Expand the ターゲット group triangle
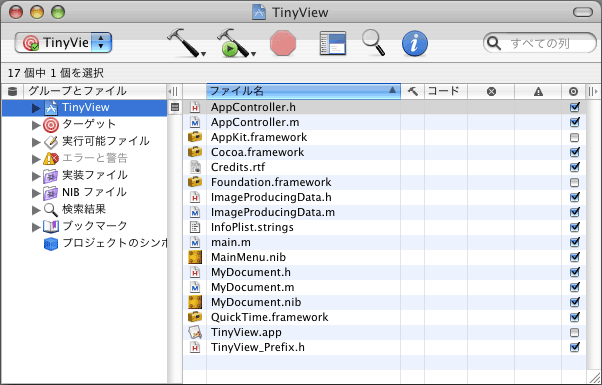 [x=36, y=125]
